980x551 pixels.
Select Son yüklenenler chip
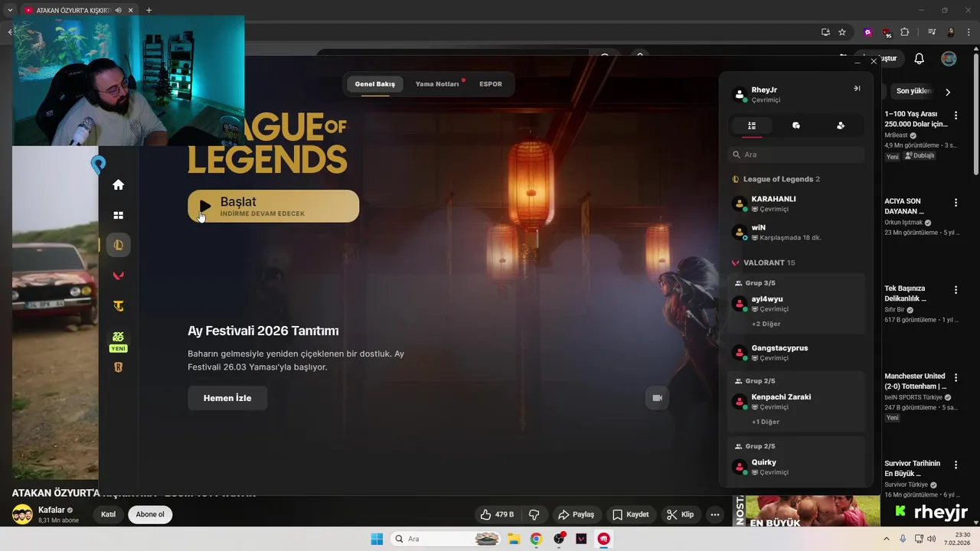[x=913, y=91]
